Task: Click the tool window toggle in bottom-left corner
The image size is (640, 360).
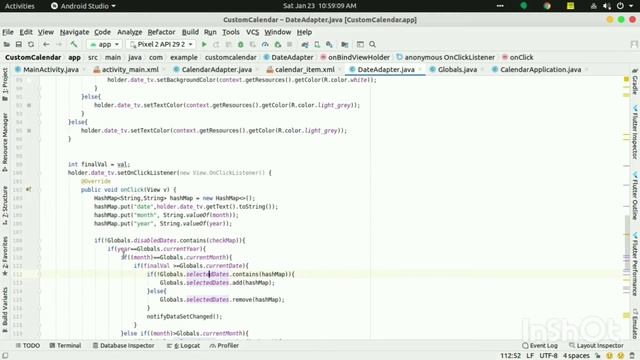Action: (5, 356)
